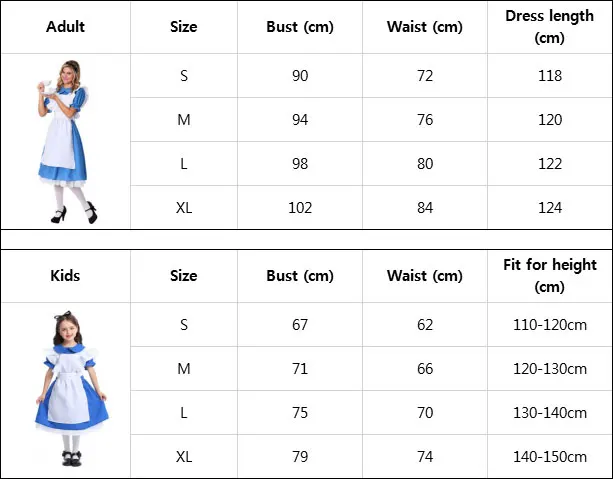613x479 pixels.
Task: Click kids height range 140-150cm
Action: click(x=550, y=457)
